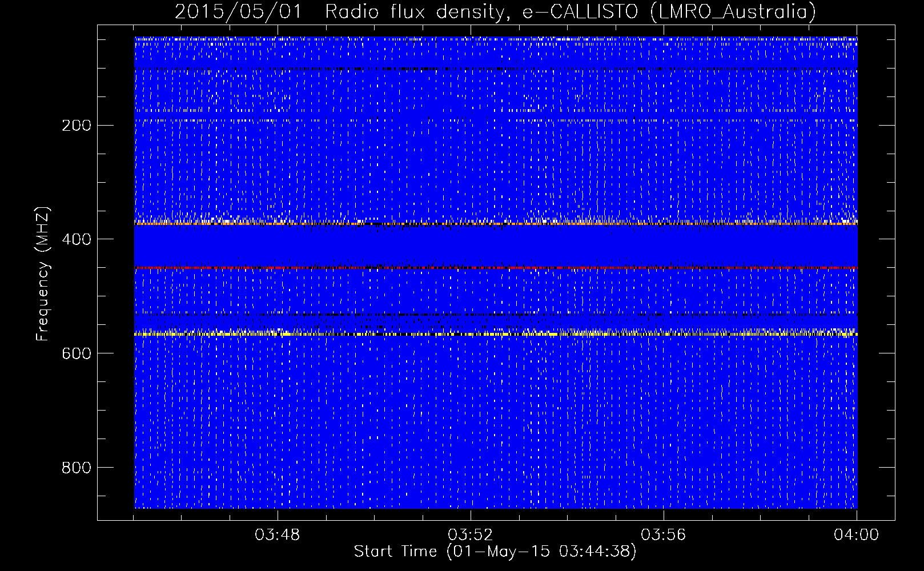The width and height of the screenshot is (924, 571).
Task: Click the plot title '2015/05/01 Radio flux density'
Action: pos(495,11)
